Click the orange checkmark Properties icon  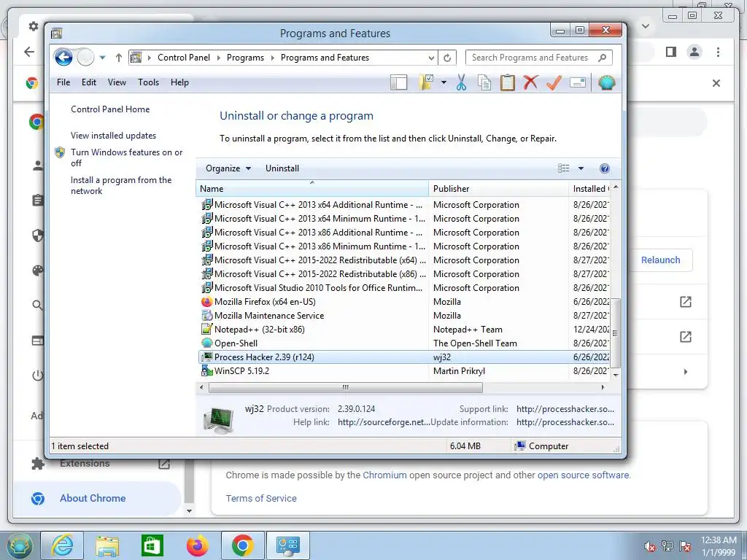(x=554, y=82)
